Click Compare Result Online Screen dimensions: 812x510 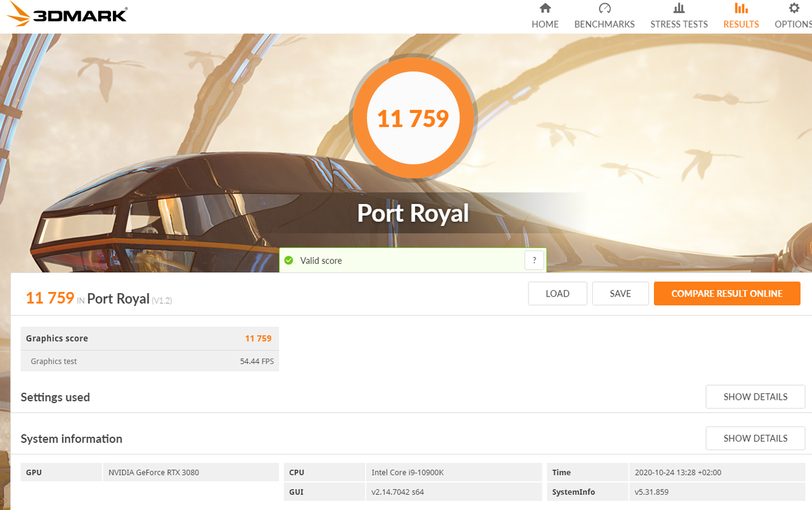pyautogui.click(x=727, y=293)
